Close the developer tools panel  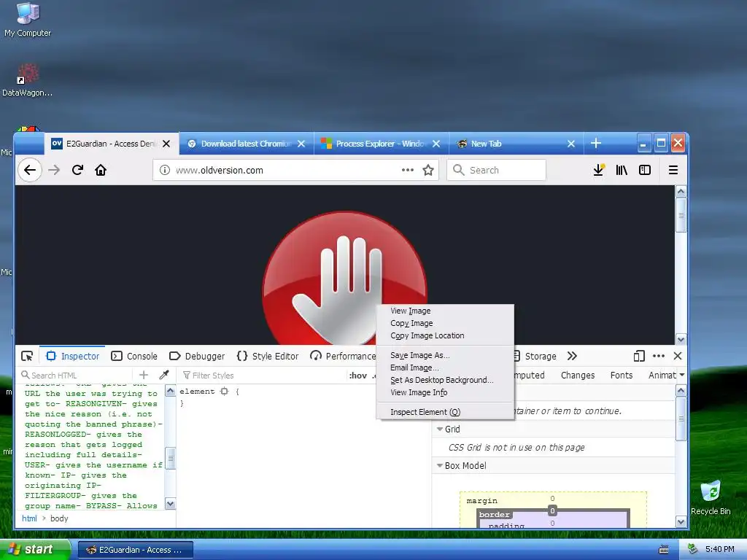[678, 356]
